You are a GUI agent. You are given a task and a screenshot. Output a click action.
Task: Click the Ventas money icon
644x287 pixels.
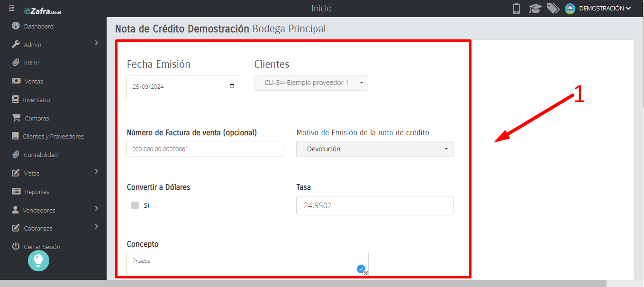tap(16, 81)
